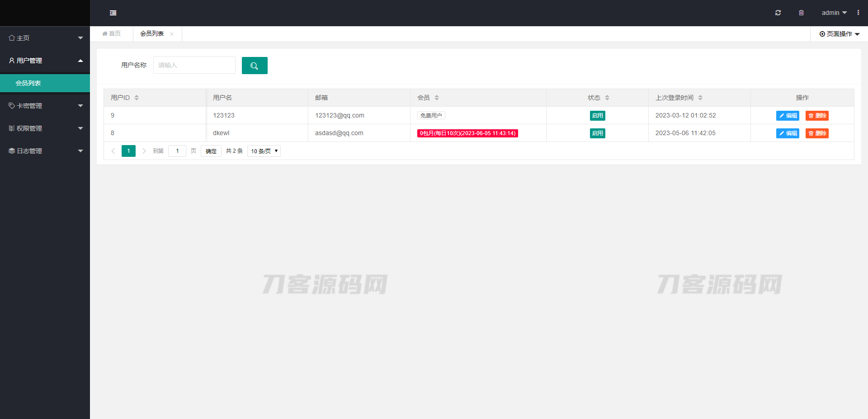The image size is (868, 419).
Task: Click the green search magnifier button
Action: pos(255,66)
